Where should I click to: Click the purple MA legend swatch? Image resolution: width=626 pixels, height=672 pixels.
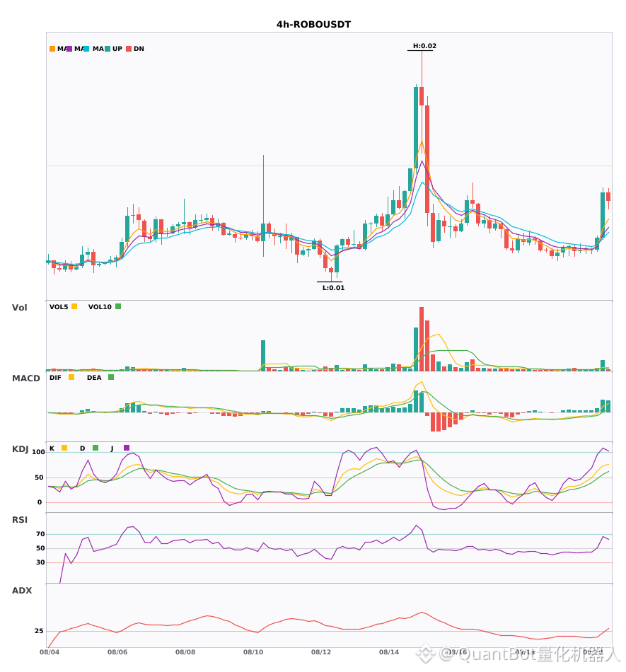coord(69,49)
